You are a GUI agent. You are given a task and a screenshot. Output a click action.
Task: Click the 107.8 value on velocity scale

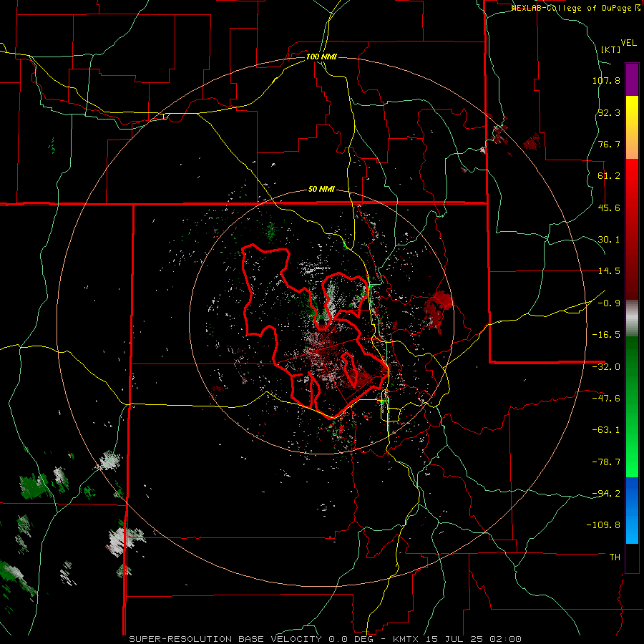(x=606, y=80)
